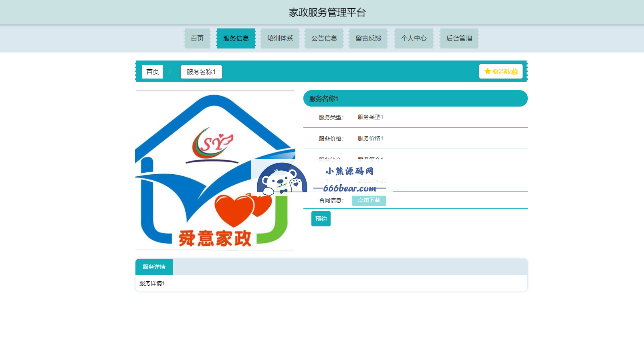Go to 后台管理 in the navigation

[459, 38]
